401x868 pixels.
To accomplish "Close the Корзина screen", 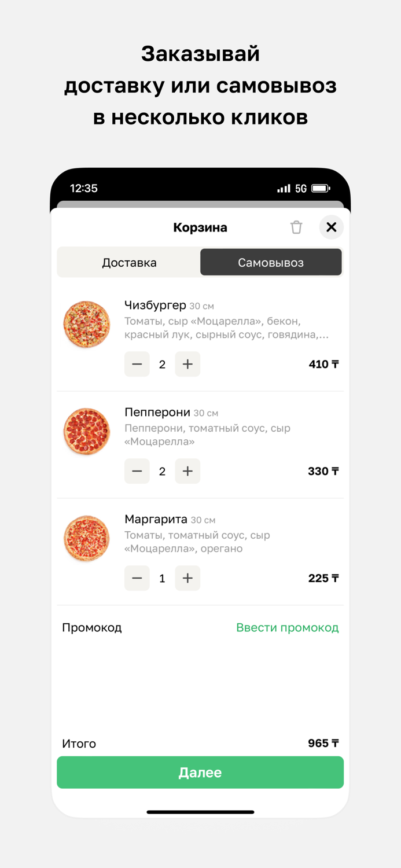I will pos(332,227).
